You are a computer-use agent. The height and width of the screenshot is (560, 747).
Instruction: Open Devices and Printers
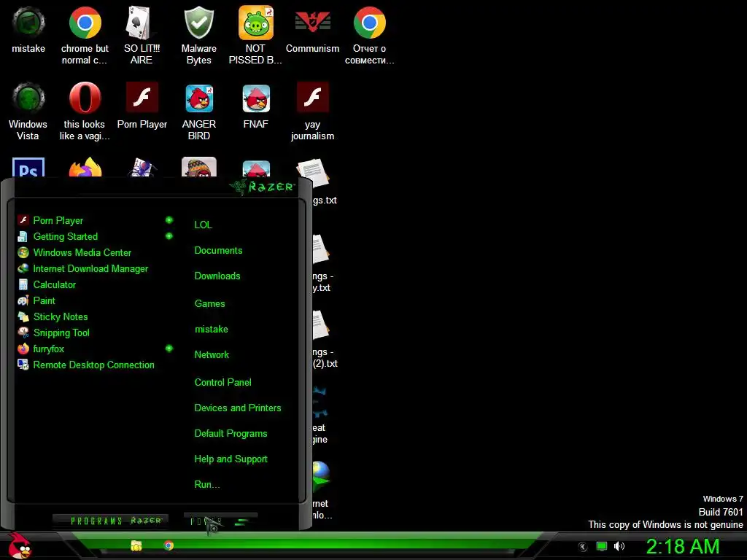[x=238, y=408]
